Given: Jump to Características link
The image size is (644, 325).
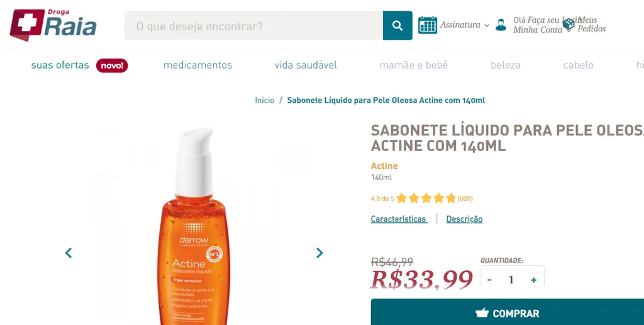Looking at the screenshot, I should click(399, 219).
